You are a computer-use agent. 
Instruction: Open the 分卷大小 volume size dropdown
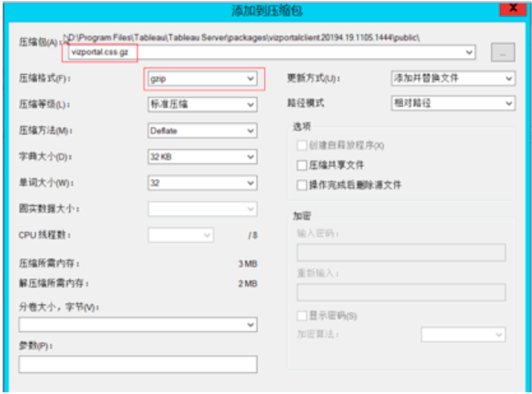[138, 324]
